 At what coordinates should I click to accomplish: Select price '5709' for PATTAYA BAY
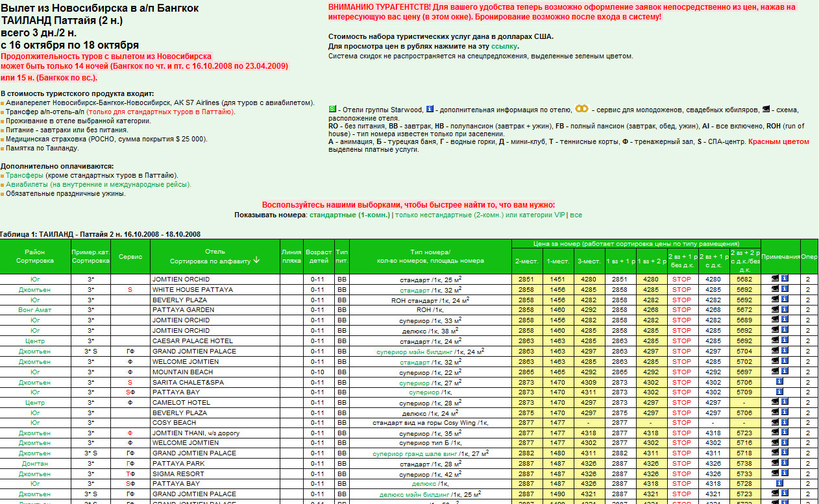745,392
